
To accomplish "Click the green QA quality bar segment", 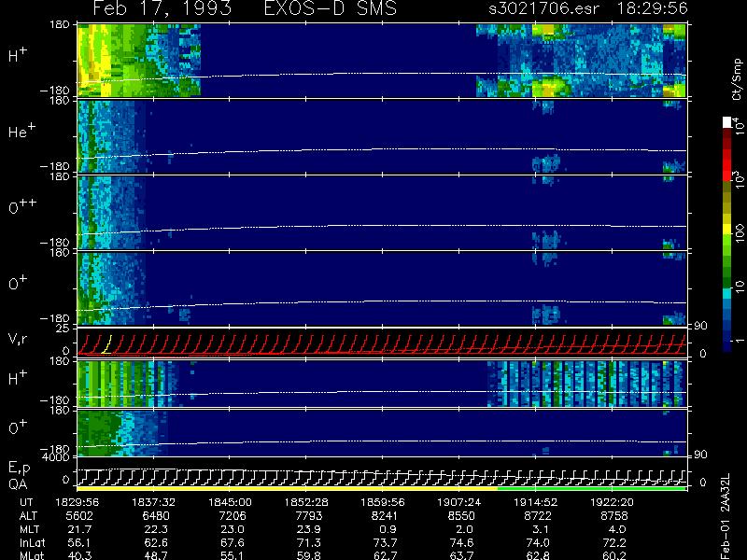I will [591, 488].
